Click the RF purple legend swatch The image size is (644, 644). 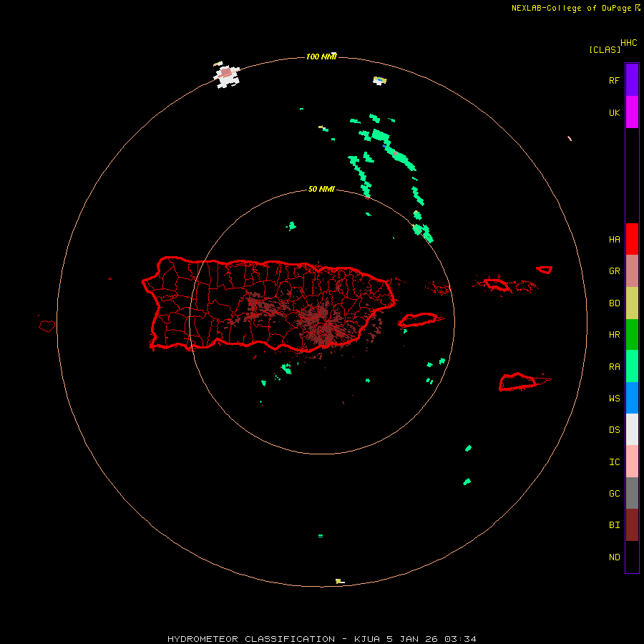point(632,80)
